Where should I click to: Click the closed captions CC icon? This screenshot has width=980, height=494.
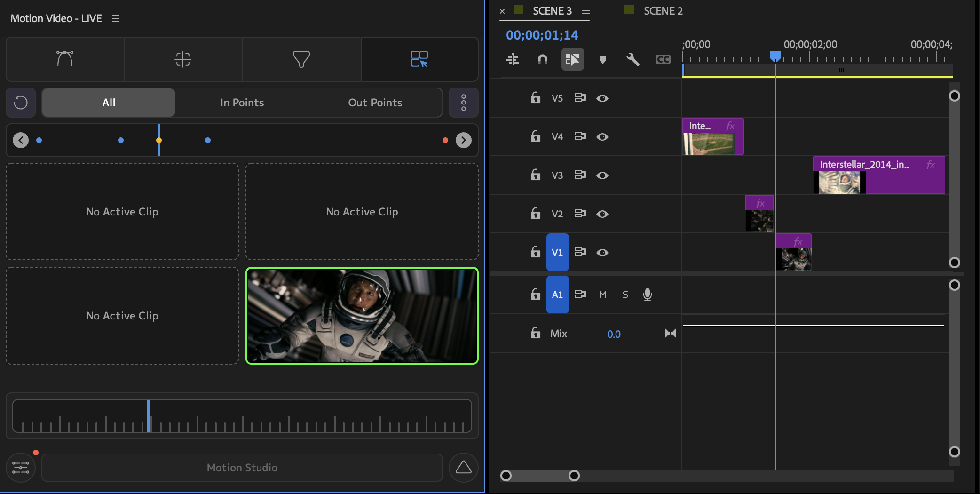tap(663, 59)
